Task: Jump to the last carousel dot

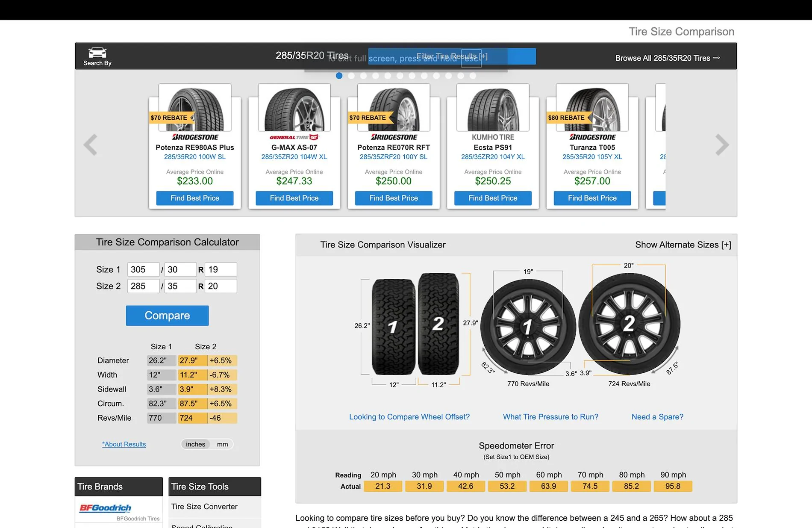Action: point(473,76)
